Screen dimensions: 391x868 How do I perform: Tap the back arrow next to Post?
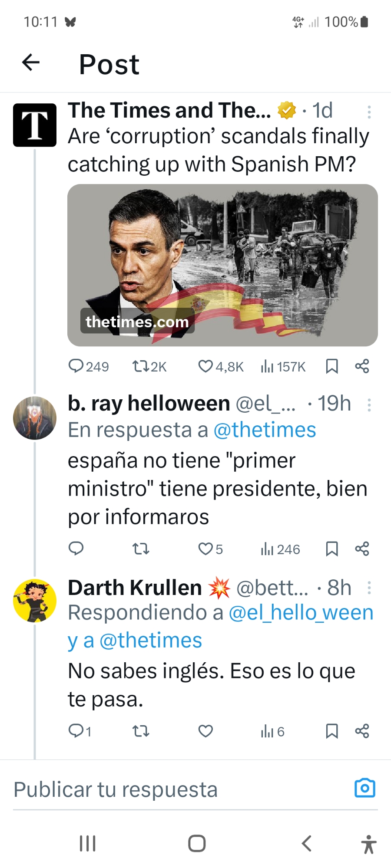(x=31, y=62)
